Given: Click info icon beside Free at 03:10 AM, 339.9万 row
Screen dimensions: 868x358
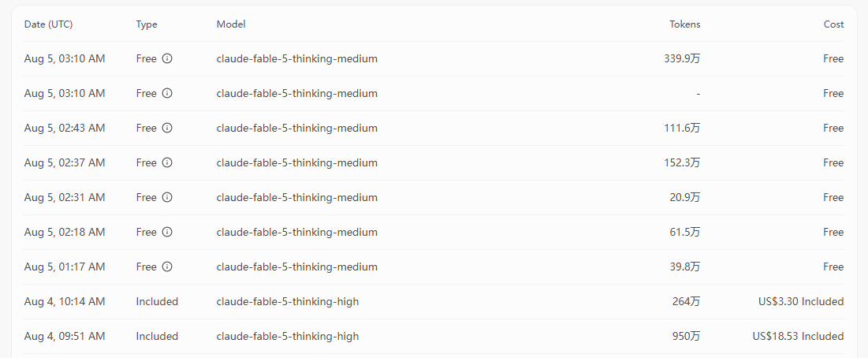Looking at the screenshot, I should 167,58.
